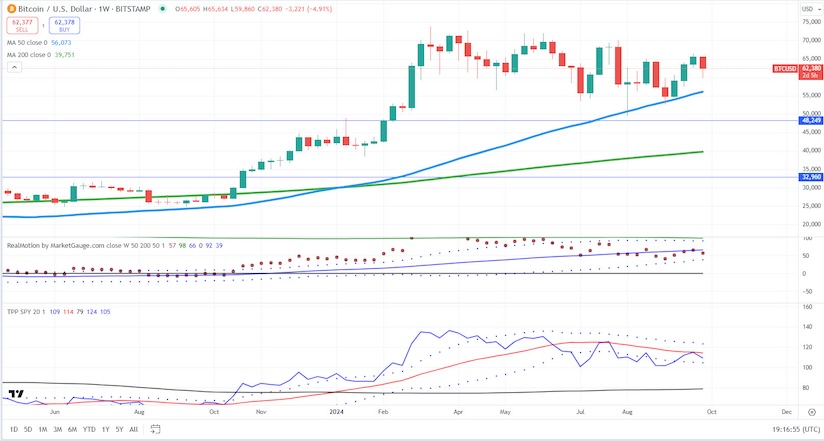The width and height of the screenshot is (824, 441).
Task: Set the time range to 6M
Action: (73, 429)
